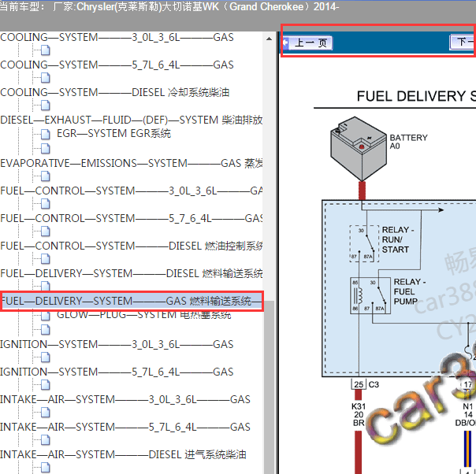Open page icon under IGNITION—SYSTEM 5_7L_6_4L GAS
Image resolution: width=476 pixels, height=474 pixels.
[x=45, y=385]
